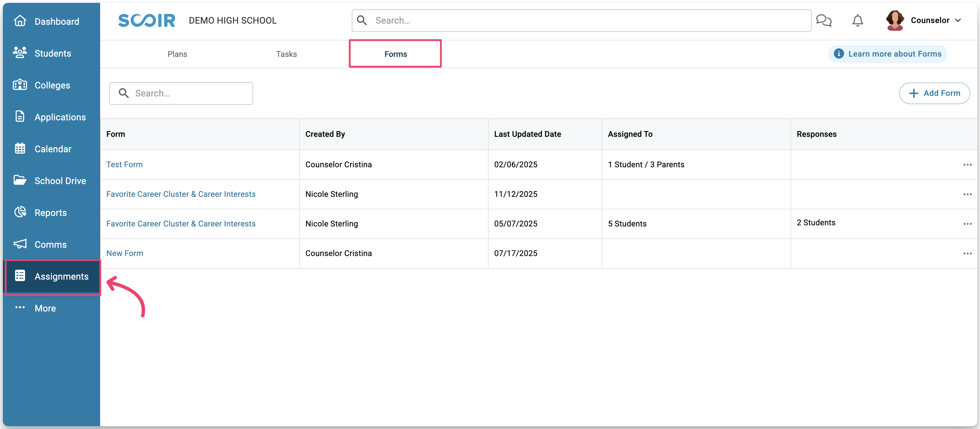Click the Colleges building icon
The width and height of the screenshot is (980, 429).
coord(20,84)
